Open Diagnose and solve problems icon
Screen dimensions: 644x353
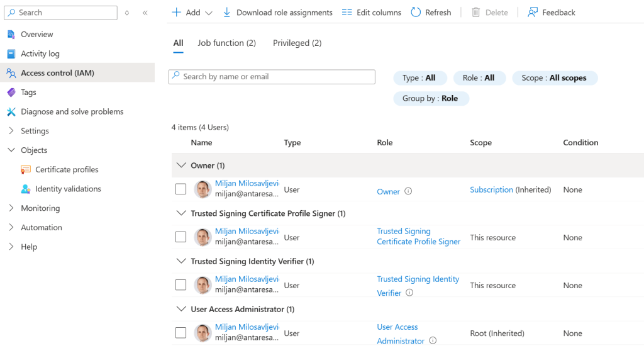[11, 112]
